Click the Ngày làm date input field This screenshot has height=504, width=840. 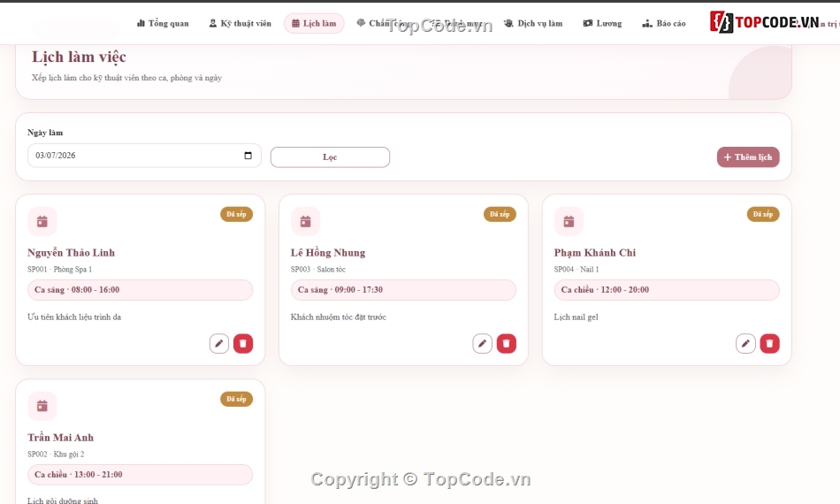click(144, 156)
